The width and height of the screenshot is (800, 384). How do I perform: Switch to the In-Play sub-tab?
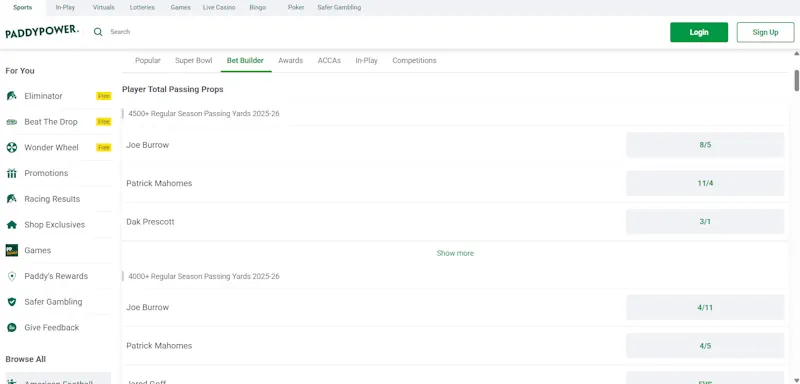pos(366,61)
